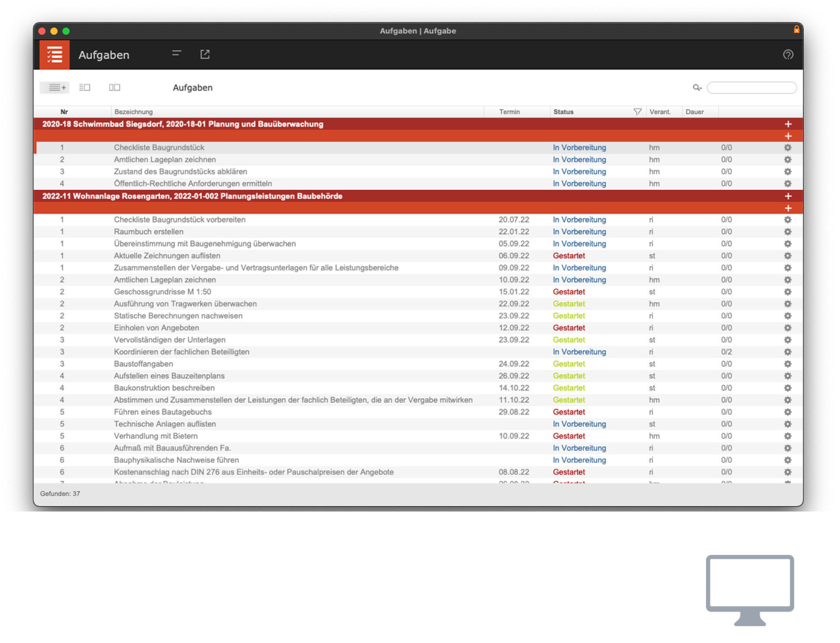Image resolution: width=840 pixels, height=643 pixels.
Task: Sort by Nr column header
Action: pos(64,112)
